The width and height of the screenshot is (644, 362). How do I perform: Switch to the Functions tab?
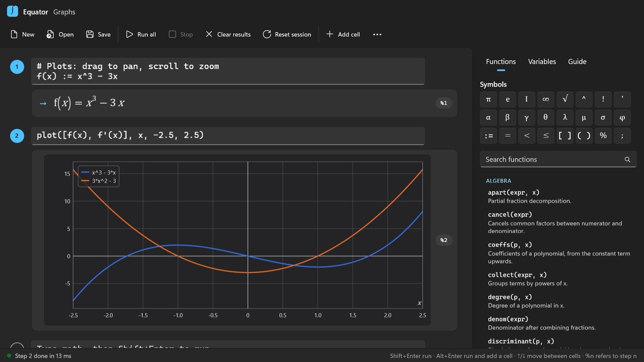(x=501, y=62)
